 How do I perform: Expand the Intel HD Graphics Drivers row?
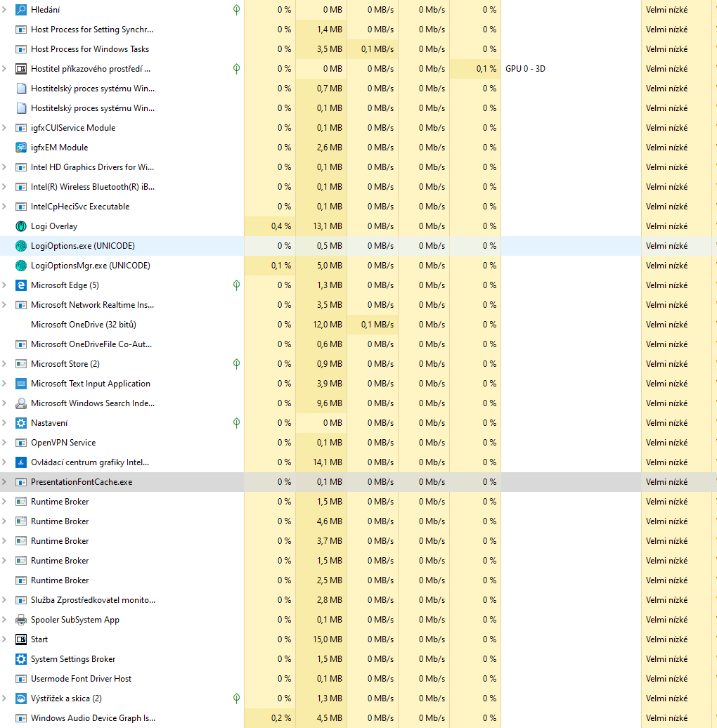[4, 167]
